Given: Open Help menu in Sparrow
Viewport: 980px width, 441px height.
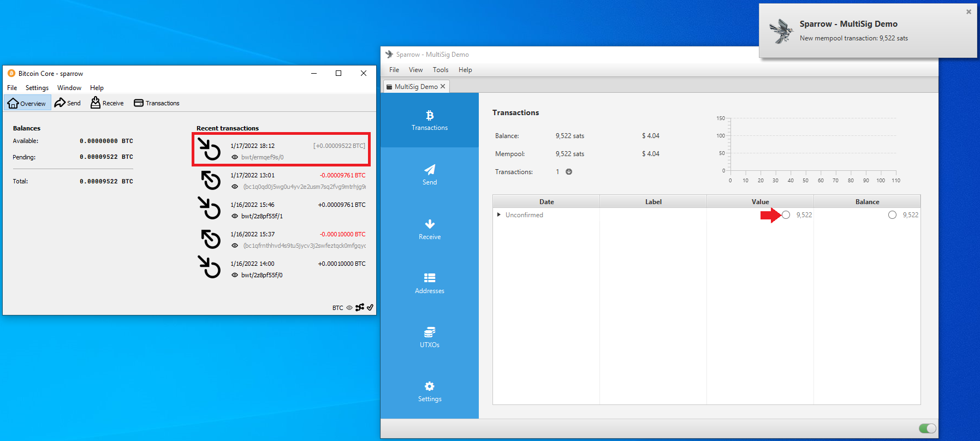Looking at the screenshot, I should (x=465, y=69).
